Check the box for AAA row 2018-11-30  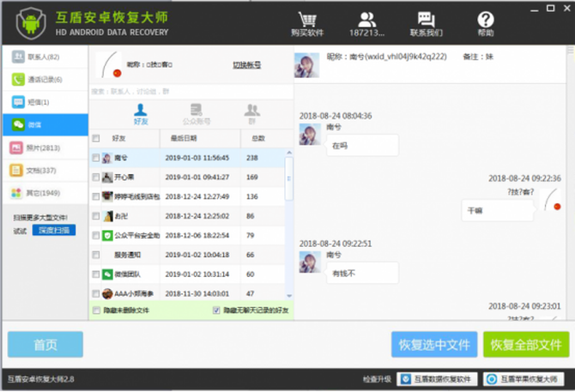96,294
